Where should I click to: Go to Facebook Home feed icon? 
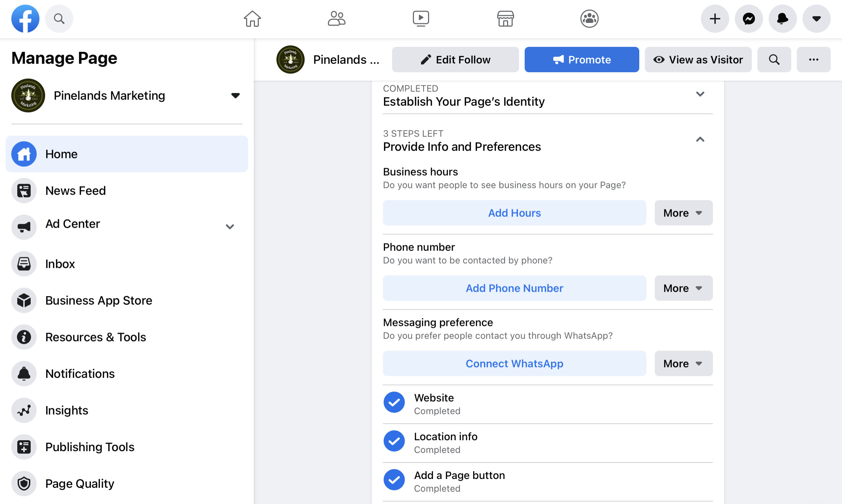(x=252, y=19)
